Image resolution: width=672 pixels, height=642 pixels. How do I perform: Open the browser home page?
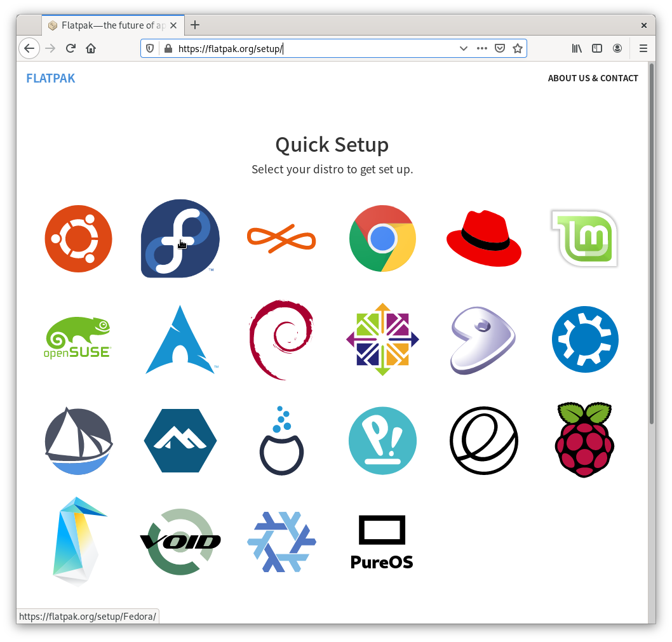(91, 48)
